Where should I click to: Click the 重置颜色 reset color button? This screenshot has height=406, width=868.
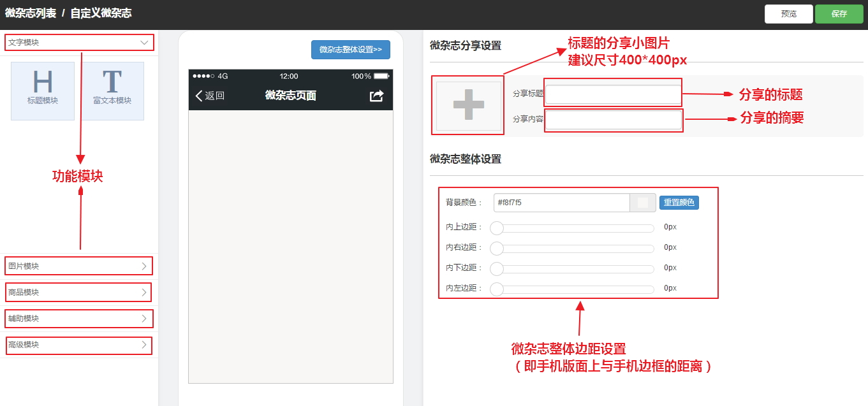click(x=679, y=203)
